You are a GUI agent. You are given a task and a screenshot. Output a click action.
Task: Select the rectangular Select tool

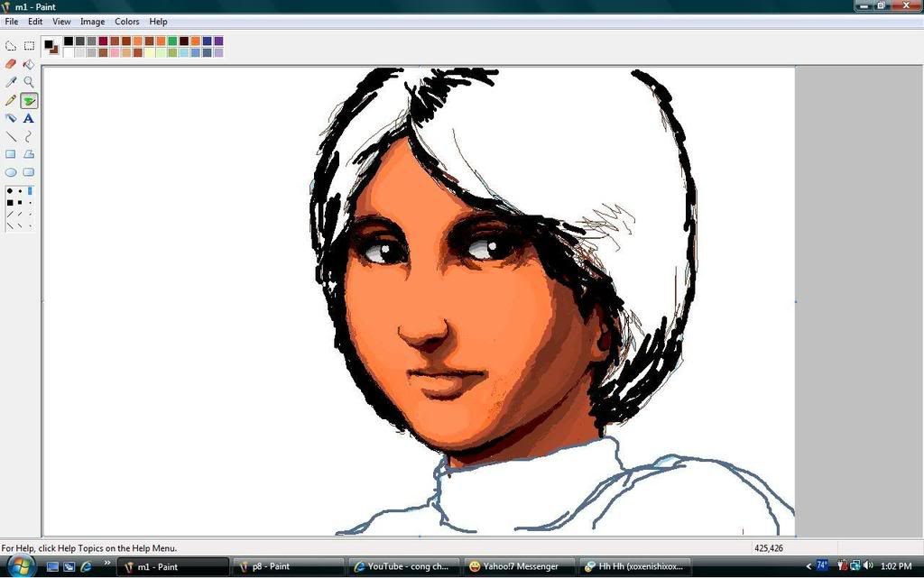29,45
